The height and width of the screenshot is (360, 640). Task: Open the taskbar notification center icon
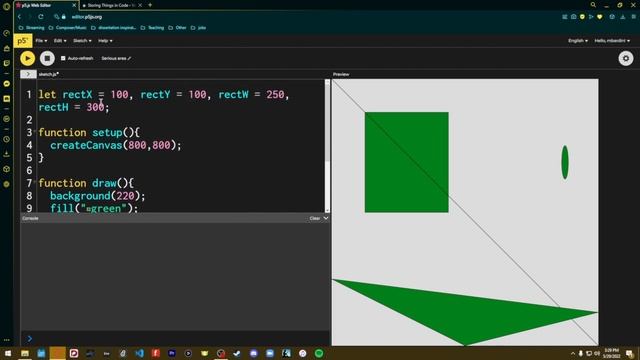(x=629, y=353)
